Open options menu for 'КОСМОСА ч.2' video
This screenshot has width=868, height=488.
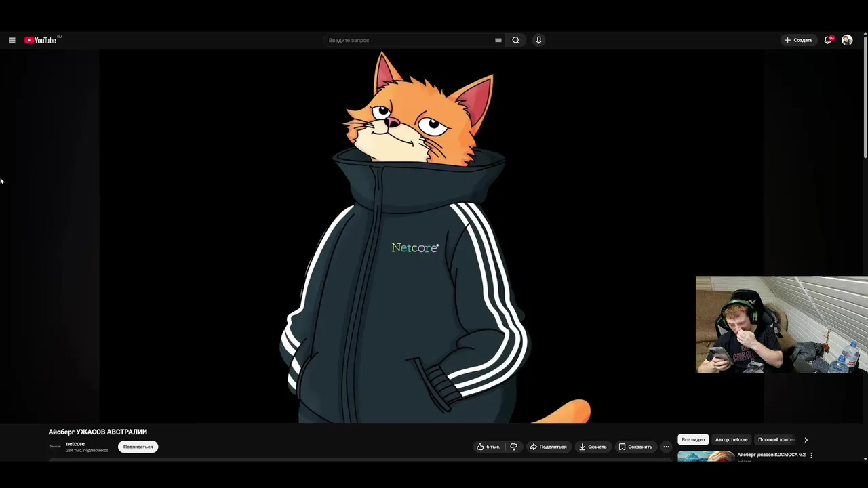point(811,455)
